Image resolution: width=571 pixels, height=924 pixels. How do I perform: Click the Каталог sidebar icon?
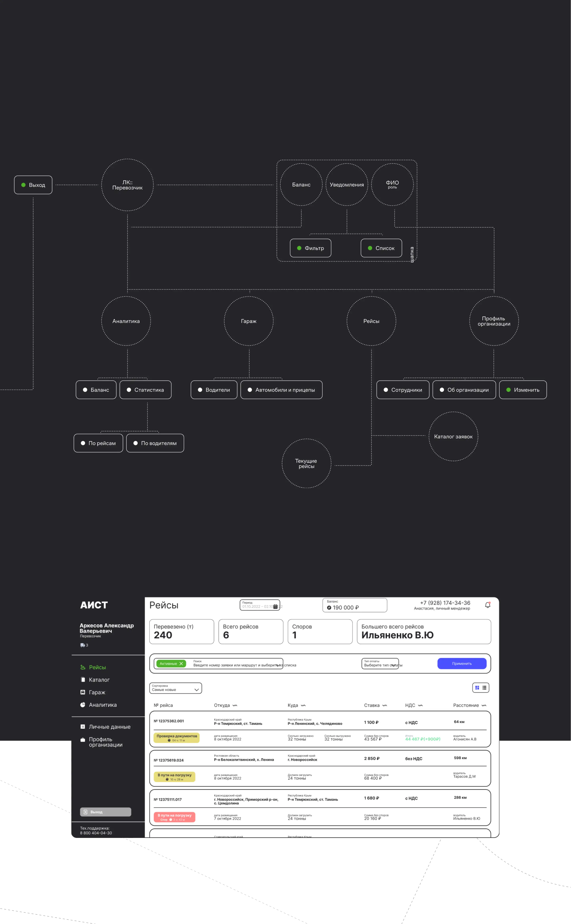(83, 679)
